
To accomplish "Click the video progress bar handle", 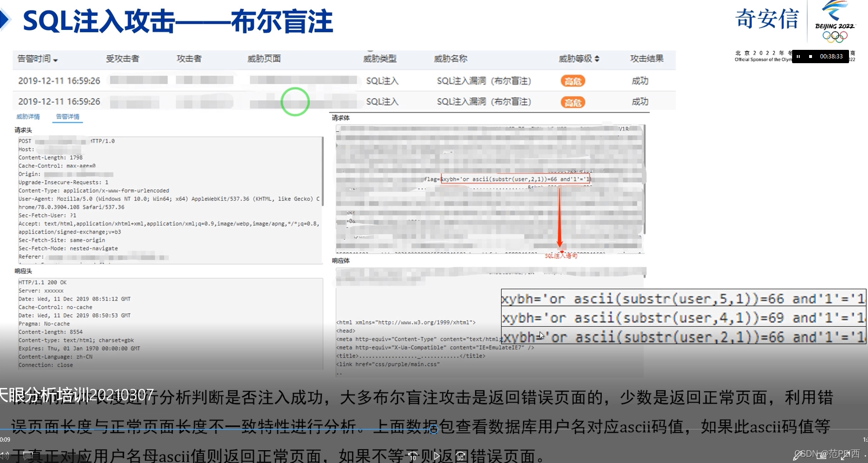I will pos(434,429).
